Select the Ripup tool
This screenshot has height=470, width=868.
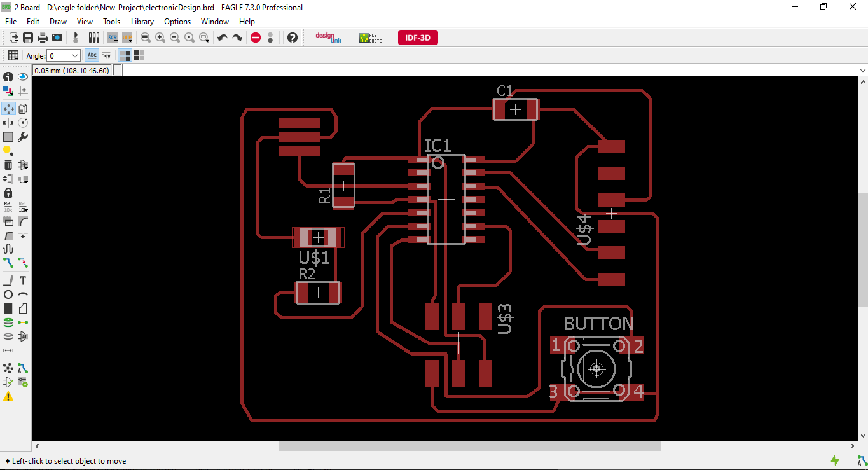point(23,263)
